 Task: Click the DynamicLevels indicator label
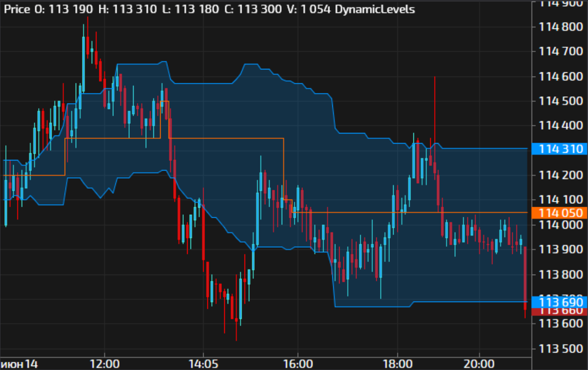pos(374,9)
